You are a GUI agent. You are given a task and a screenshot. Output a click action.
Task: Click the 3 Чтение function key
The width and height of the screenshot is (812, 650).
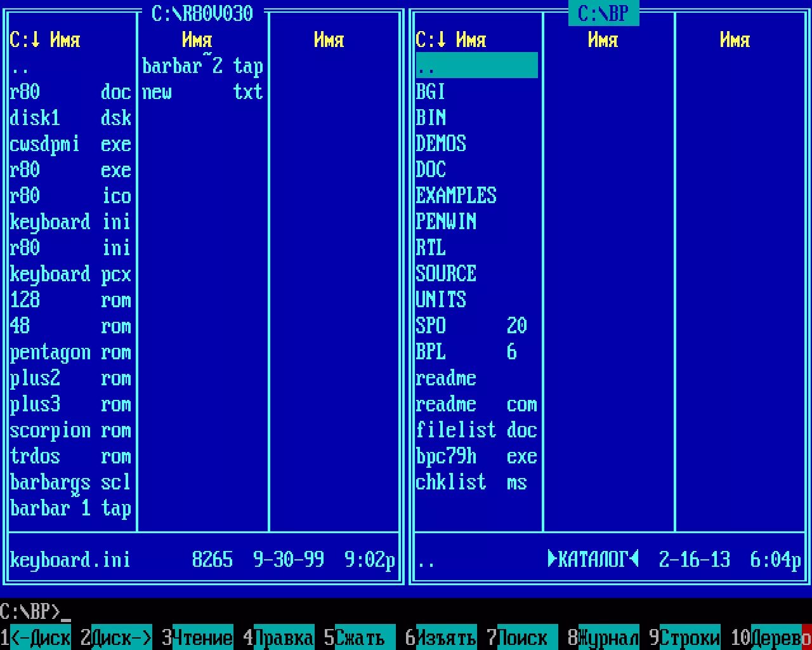pyautogui.click(x=198, y=637)
